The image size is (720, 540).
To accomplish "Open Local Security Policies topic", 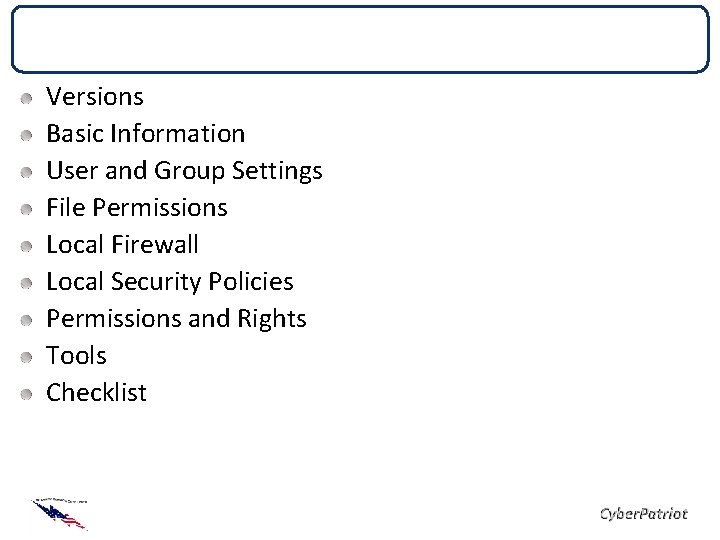I will (x=170, y=282).
